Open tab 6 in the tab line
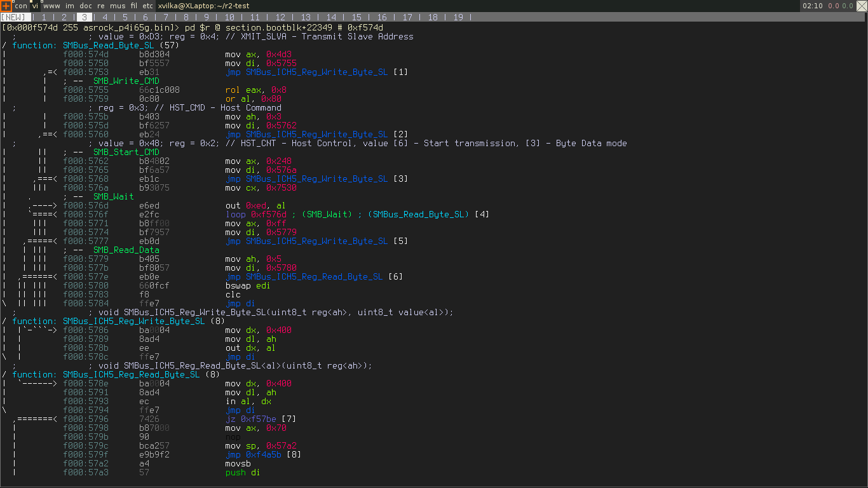Image resolution: width=868 pixels, height=488 pixels. tap(146, 17)
